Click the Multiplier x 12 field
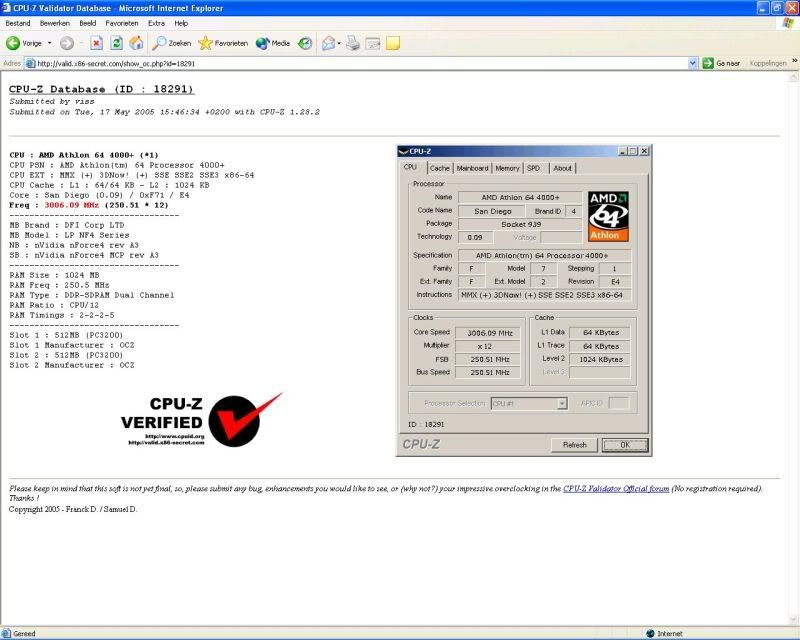The width and height of the screenshot is (800, 640). (488, 346)
